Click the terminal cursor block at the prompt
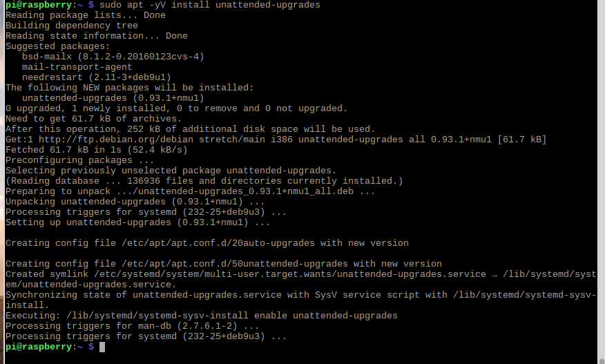 pos(102,347)
